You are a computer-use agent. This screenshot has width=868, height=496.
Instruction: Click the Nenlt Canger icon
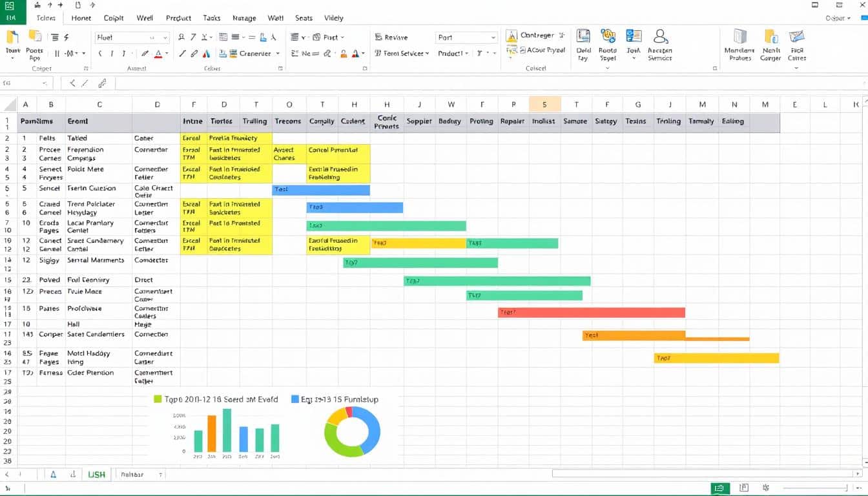770,37
